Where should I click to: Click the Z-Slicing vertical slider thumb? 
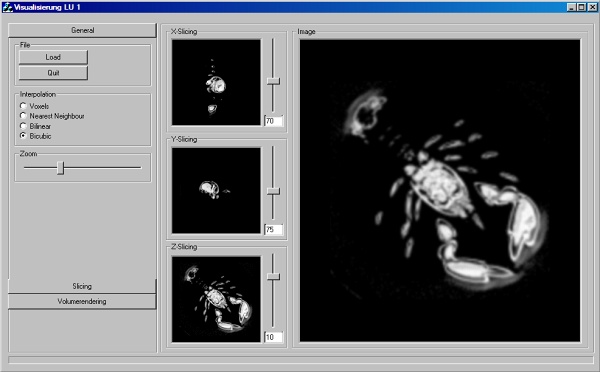273,276
